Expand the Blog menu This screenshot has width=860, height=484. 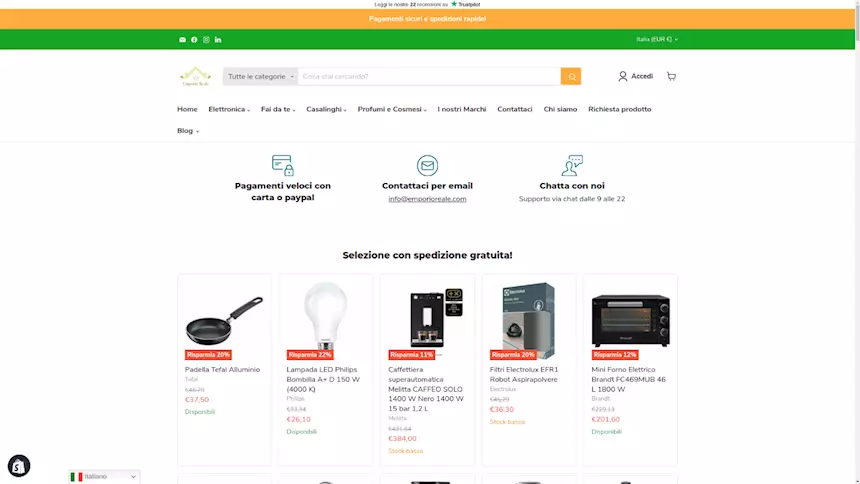188,131
